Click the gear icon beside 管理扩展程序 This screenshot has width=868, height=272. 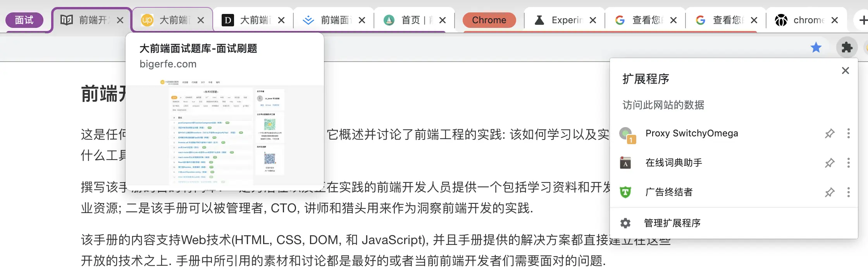point(625,223)
